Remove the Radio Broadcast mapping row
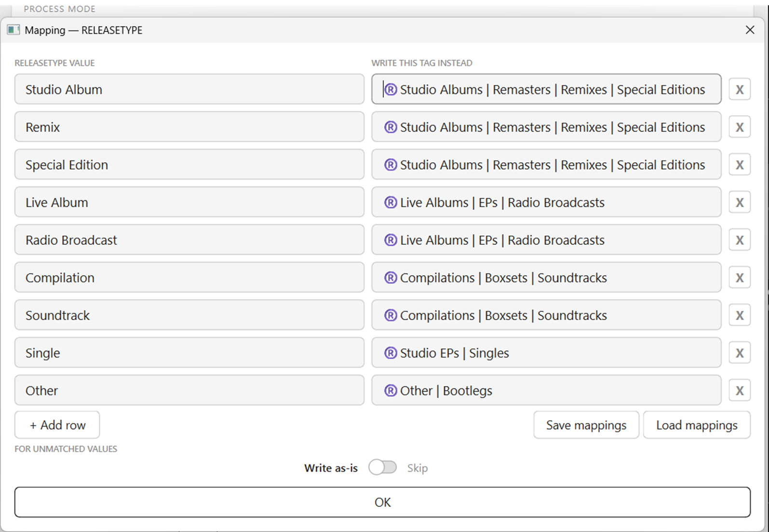769x532 pixels. [x=739, y=240]
